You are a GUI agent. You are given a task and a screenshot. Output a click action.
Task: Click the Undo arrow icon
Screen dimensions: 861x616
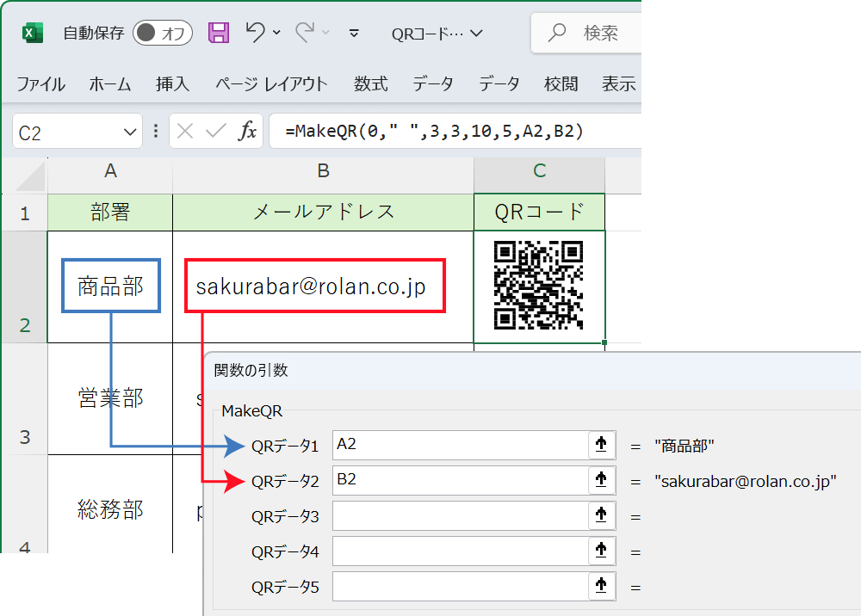pyautogui.click(x=256, y=33)
